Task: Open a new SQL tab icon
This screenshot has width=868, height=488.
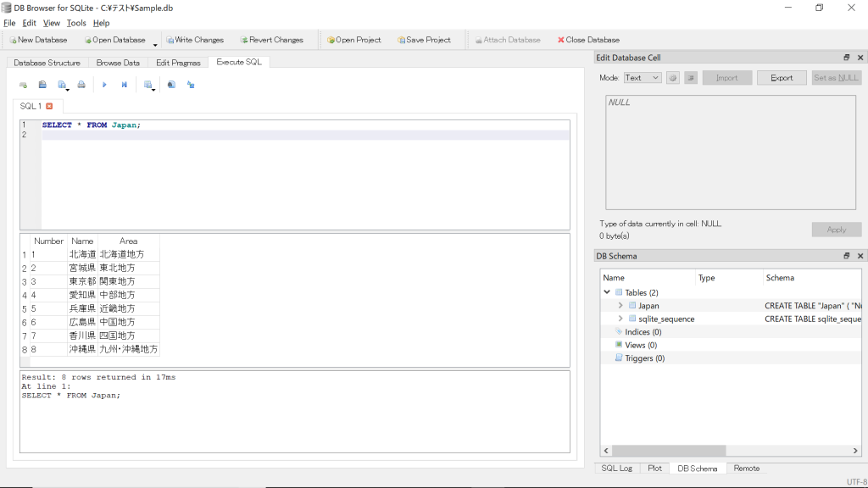Action: click(x=23, y=85)
